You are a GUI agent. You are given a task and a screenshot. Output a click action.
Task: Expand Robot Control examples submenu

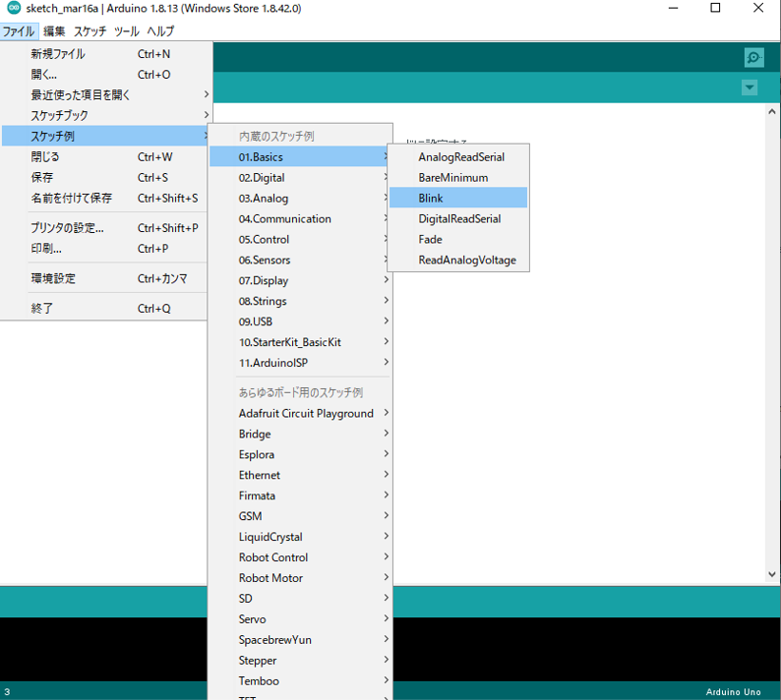tap(300, 557)
